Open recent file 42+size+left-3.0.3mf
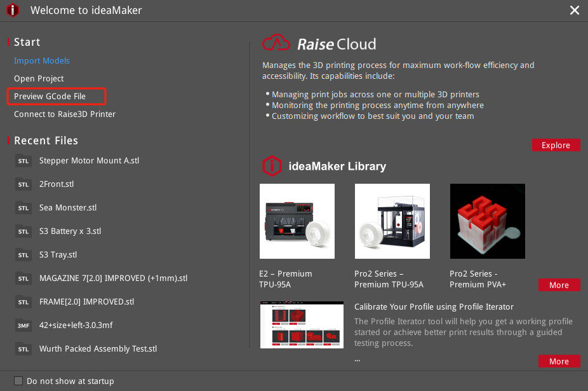This screenshot has width=588, height=391. tap(76, 326)
